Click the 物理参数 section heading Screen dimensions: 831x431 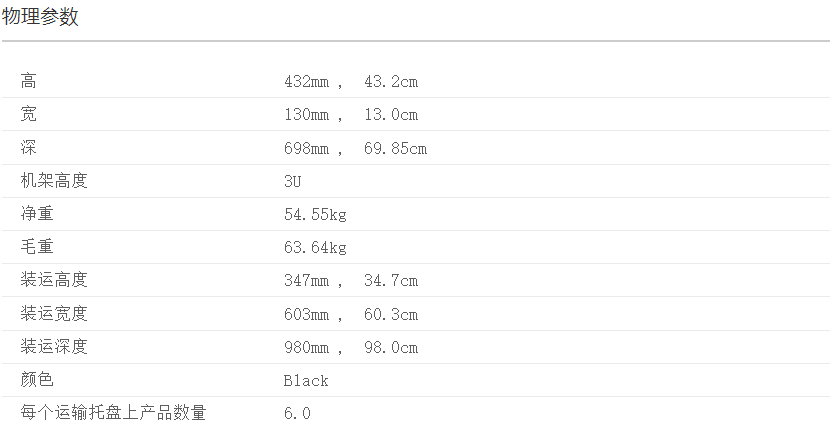[x=40, y=17]
